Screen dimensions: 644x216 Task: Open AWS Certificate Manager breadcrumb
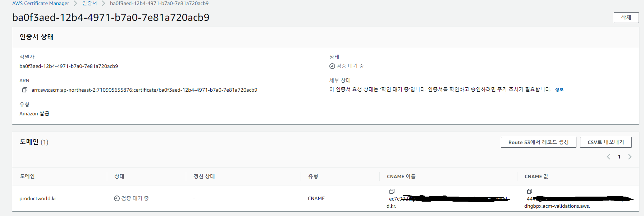41,3
